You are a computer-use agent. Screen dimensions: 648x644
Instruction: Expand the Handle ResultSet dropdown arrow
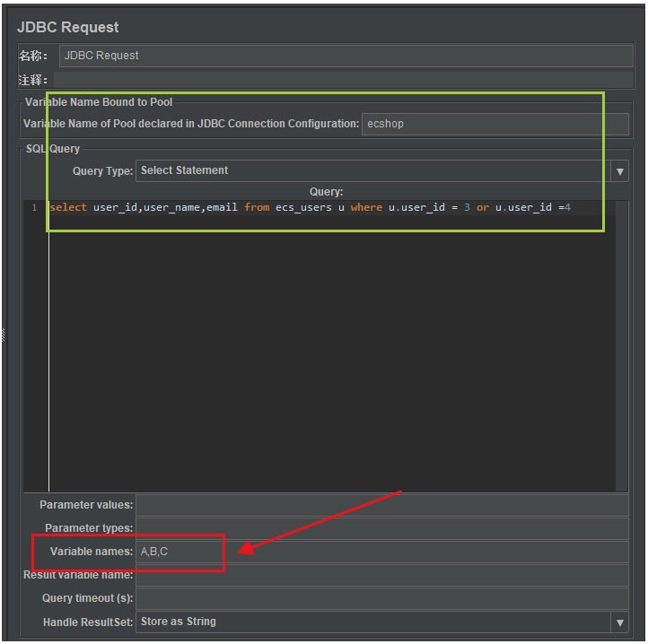coord(619,622)
